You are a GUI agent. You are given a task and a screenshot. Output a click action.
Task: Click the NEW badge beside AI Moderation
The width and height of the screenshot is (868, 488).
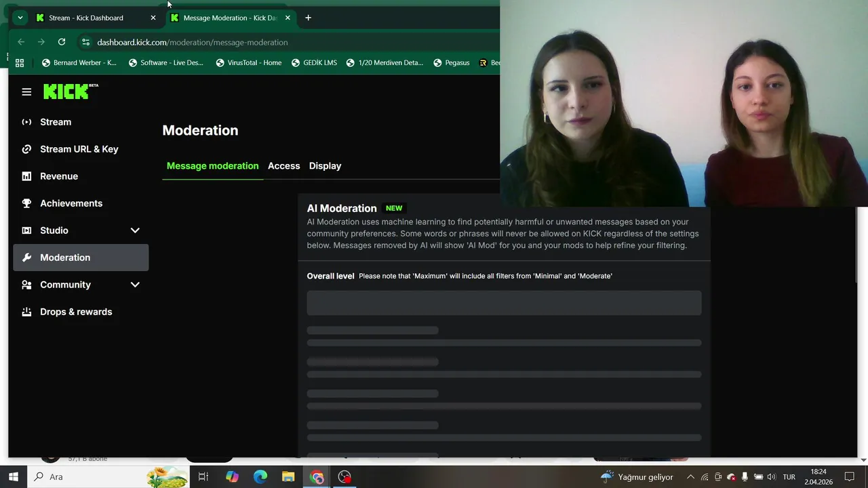click(x=394, y=208)
